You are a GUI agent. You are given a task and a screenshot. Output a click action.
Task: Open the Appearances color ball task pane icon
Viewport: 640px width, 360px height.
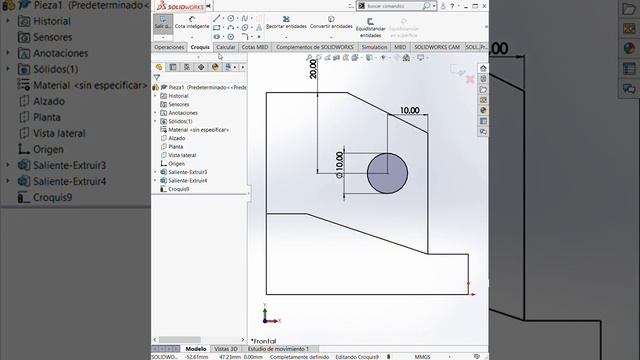pyautogui.click(x=483, y=110)
